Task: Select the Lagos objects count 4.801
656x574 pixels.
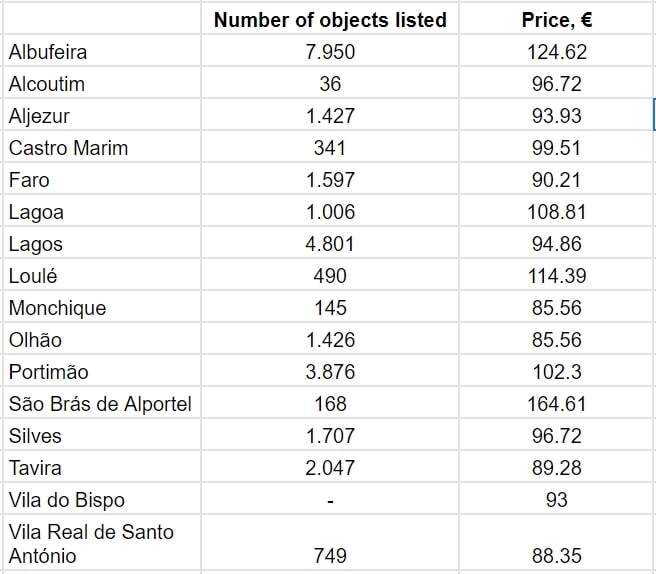Action: click(x=330, y=244)
